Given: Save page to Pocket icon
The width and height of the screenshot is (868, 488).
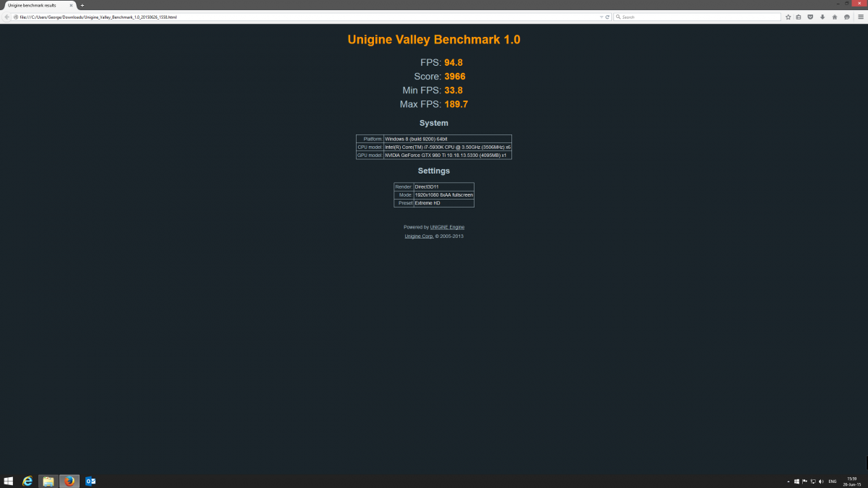Looking at the screenshot, I should (811, 17).
